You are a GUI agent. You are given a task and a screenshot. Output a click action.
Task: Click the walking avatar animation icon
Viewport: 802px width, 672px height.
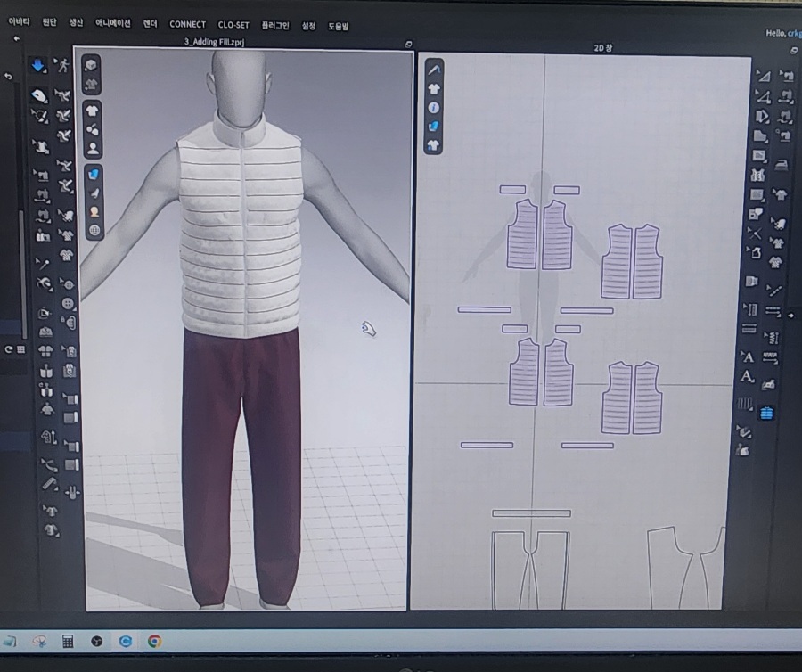[x=63, y=66]
